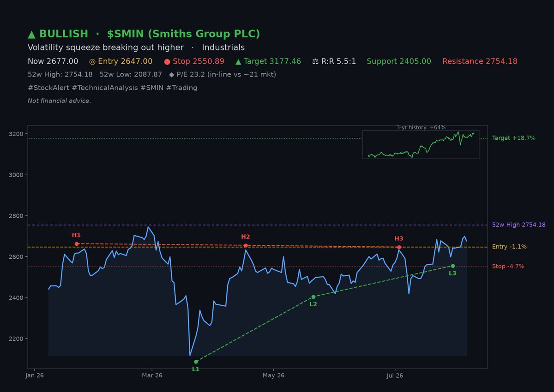554x392 pixels.
Task: Click the '52w High: 2754.18' stat
Action: [x=60, y=74]
